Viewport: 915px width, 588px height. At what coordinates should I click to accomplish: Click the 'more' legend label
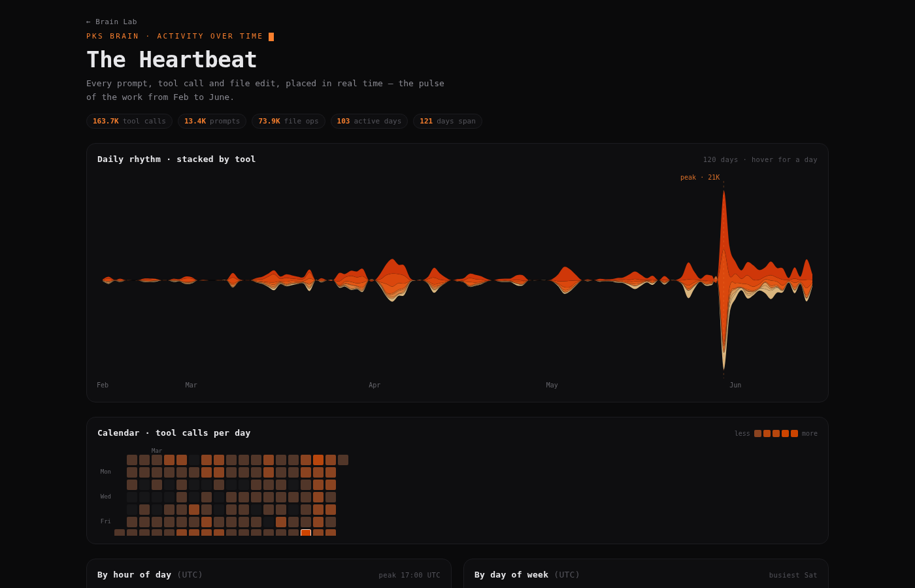tap(810, 433)
